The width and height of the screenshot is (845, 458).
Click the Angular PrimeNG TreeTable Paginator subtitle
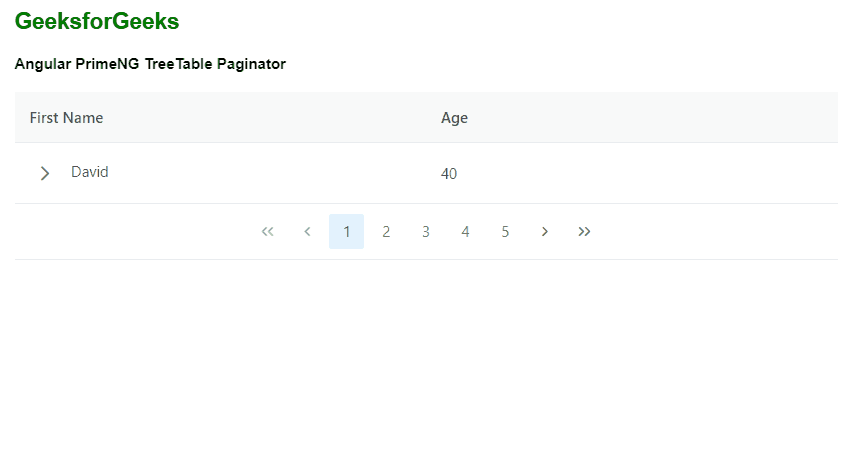(x=150, y=64)
